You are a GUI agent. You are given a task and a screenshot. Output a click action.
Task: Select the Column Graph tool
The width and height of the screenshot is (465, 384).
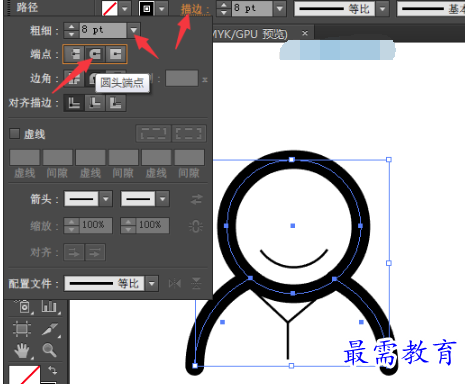click(x=49, y=306)
